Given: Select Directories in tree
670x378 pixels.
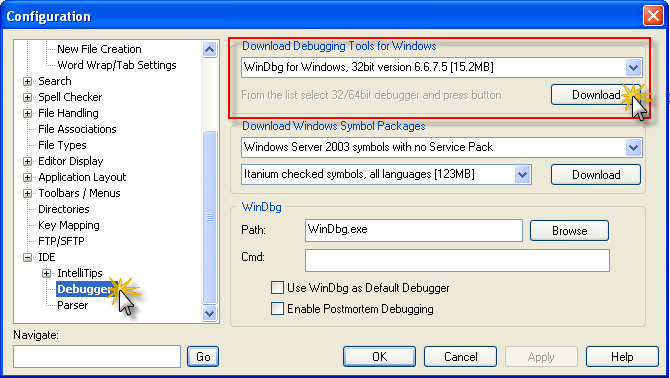Looking at the screenshot, I should click(64, 209).
